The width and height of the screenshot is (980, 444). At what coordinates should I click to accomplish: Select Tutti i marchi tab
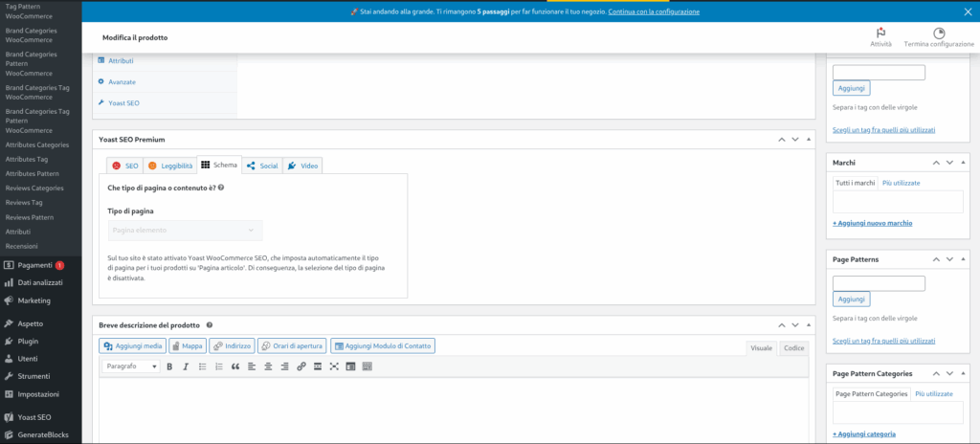point(855,183)
